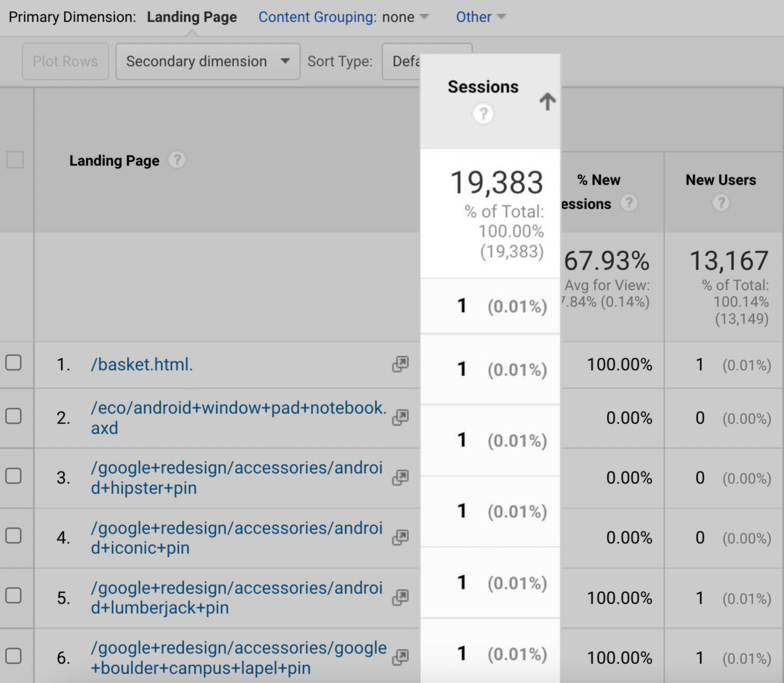
Task: Open the Secondary dimension dropdown
Action: (207, 61)
